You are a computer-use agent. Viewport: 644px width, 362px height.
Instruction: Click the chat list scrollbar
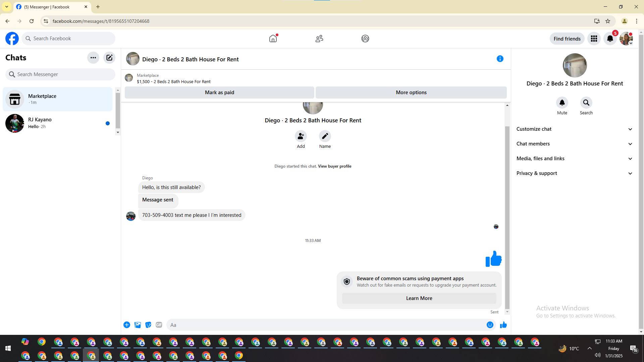tap(118, 111)
